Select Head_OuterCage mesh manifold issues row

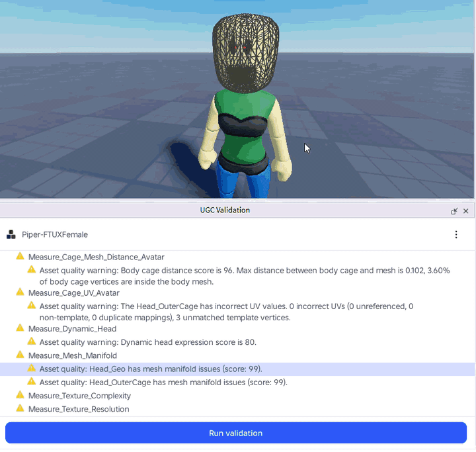pos(237,383)
